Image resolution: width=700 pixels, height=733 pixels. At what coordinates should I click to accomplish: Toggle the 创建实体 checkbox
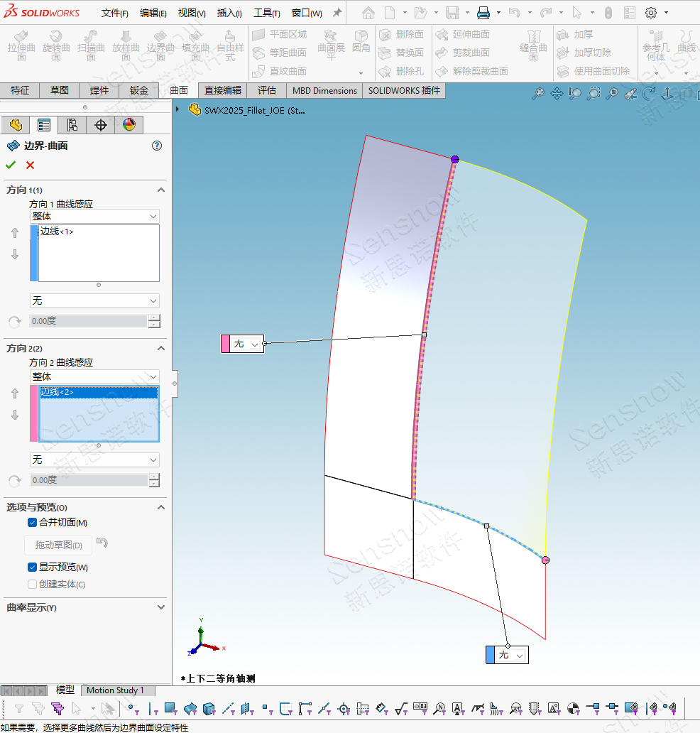pyautogui.click(x=32, y=585)
